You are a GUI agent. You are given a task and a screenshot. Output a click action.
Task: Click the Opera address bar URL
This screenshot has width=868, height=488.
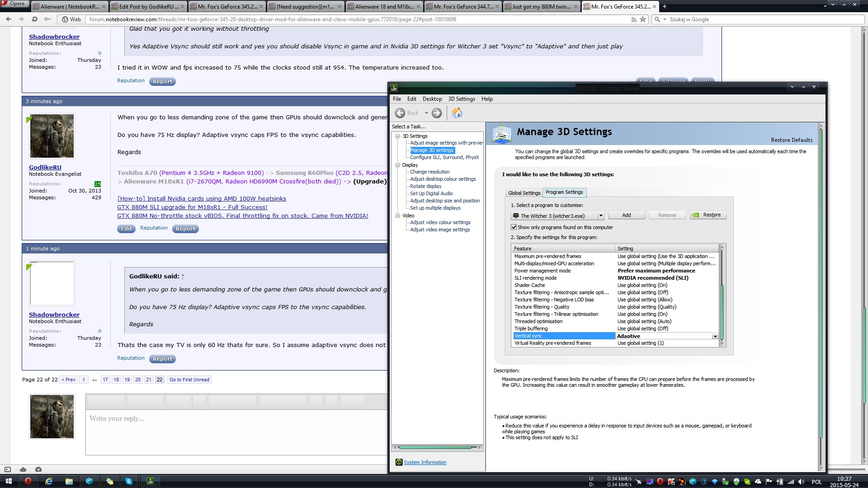tap(272, 19)
